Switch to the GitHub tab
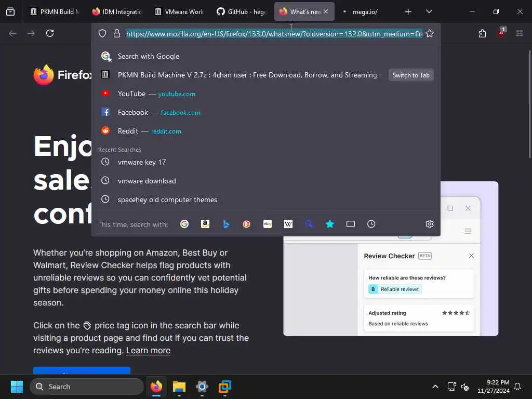This screenshot has height=399, width=532. (x=241, y=12)
